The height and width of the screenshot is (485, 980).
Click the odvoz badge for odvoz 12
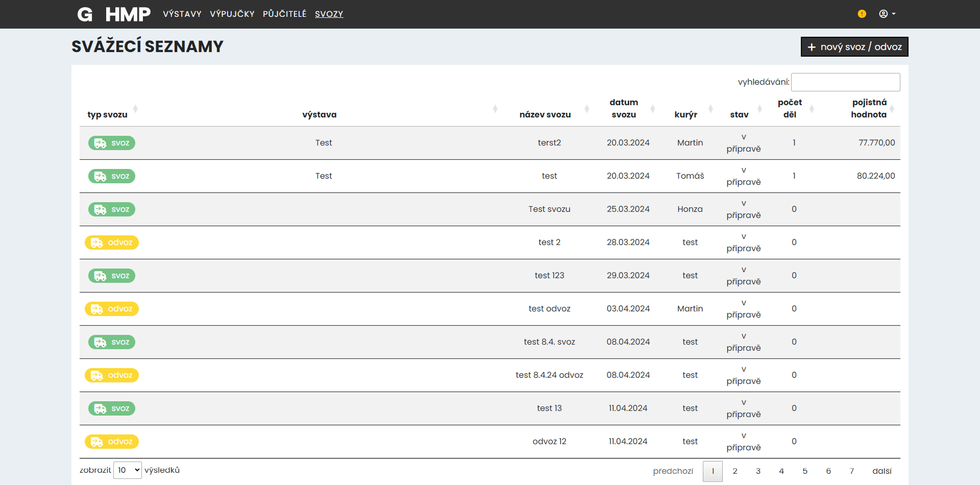(112, 442)
